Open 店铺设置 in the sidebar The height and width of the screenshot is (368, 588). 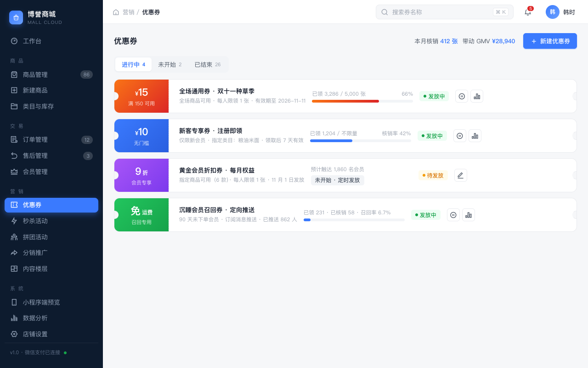(51, 334)
